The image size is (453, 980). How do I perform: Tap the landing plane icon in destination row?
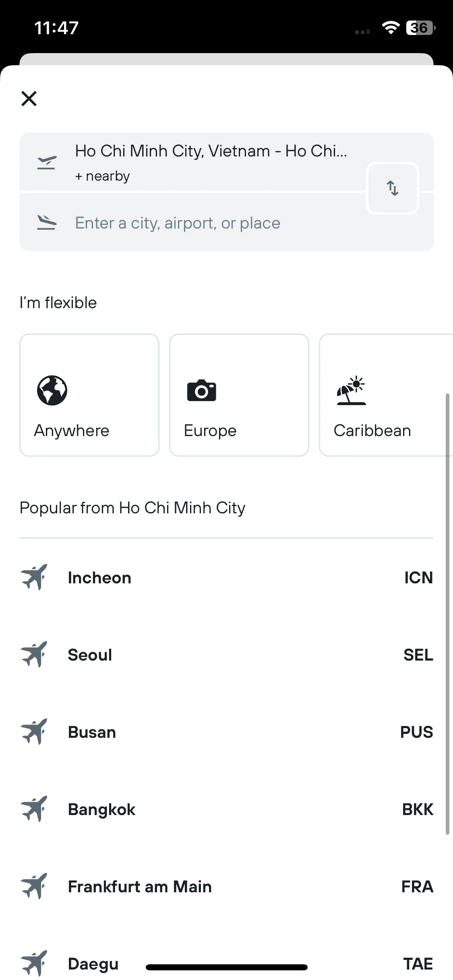coord(47,222)
